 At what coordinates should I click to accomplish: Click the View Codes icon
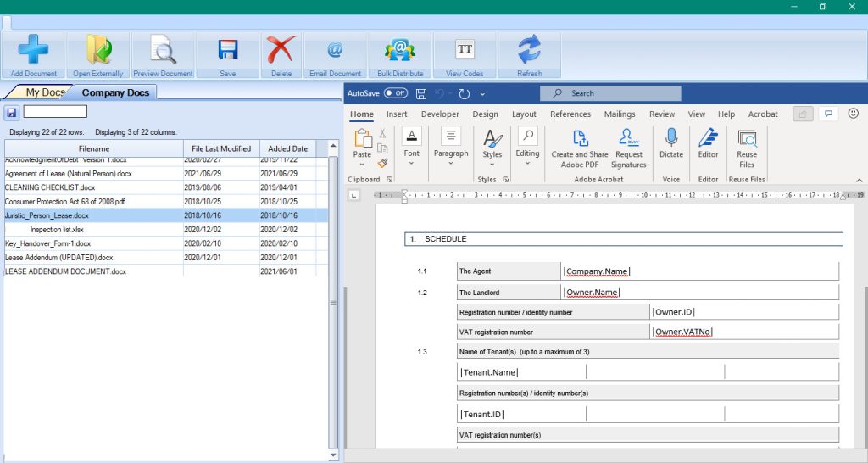(x=465, y=51)
